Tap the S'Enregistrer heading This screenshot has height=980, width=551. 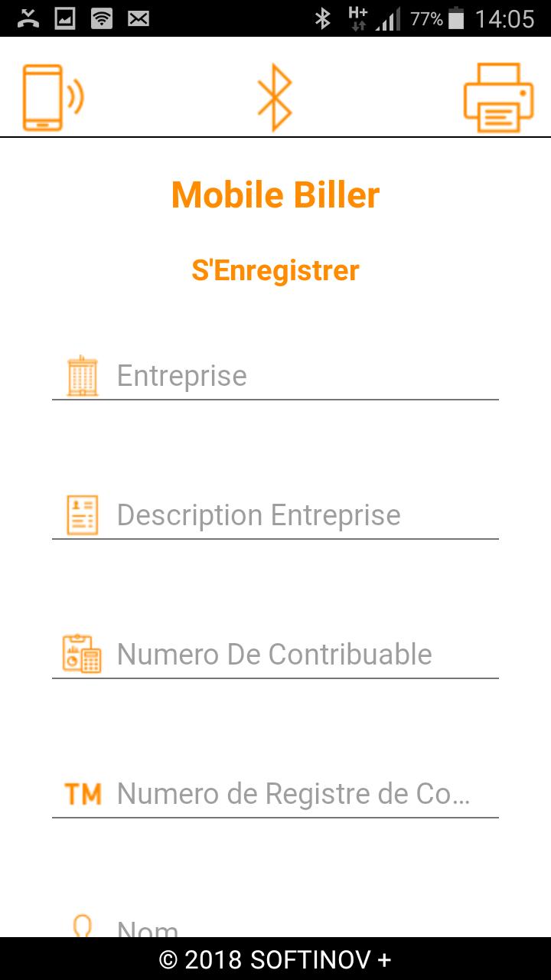pyautogui.click(x=275, y=270)
